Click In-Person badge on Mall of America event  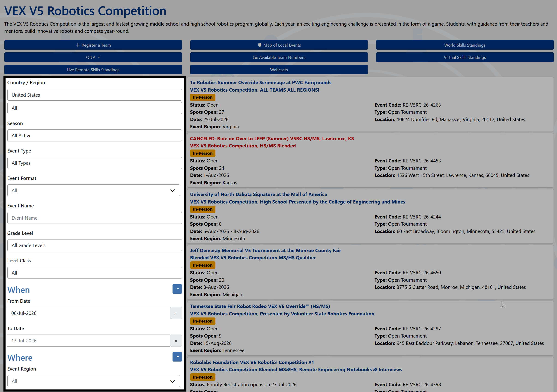coord(203,209)
